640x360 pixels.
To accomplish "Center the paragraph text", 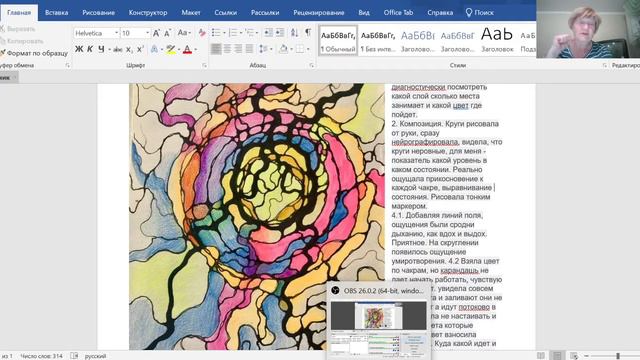I will click(x=227, y=49).
